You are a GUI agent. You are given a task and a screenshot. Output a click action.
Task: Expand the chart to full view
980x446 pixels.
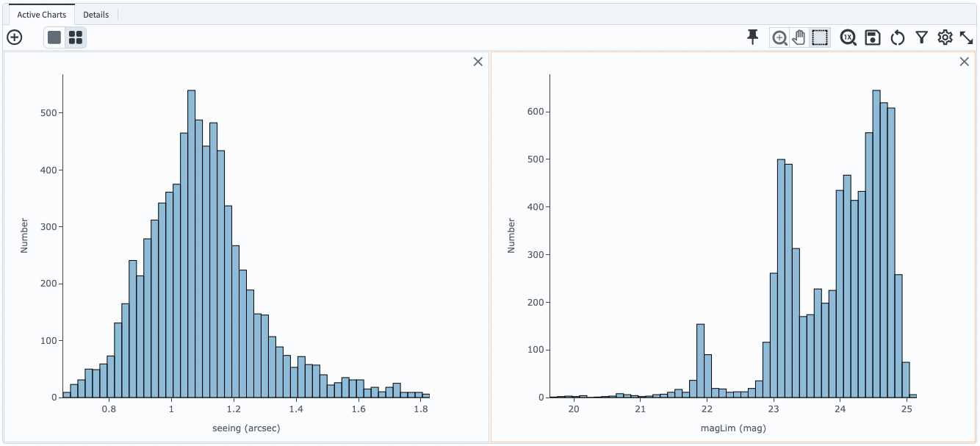point(968,37)
